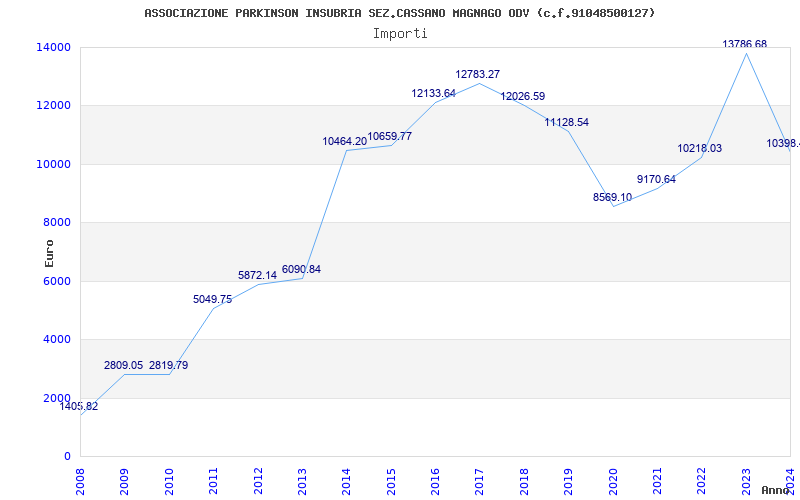Click the x-axis year 2022
Screen dimensions: 800x500
(x=702, y=481)
